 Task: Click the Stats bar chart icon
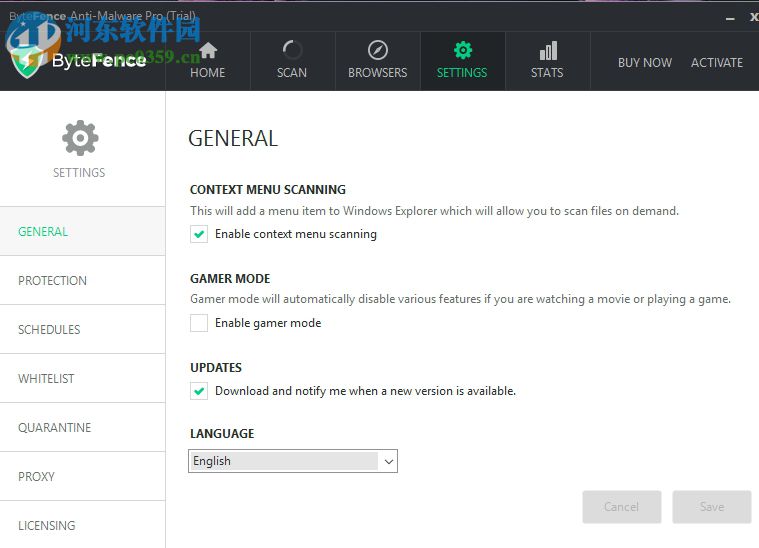click(x=548, y=50)
